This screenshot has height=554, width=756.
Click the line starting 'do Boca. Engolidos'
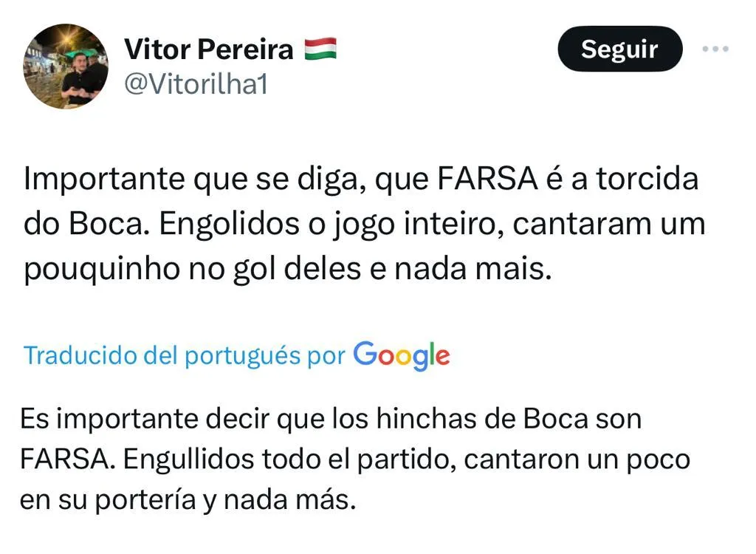coord(365,225)
